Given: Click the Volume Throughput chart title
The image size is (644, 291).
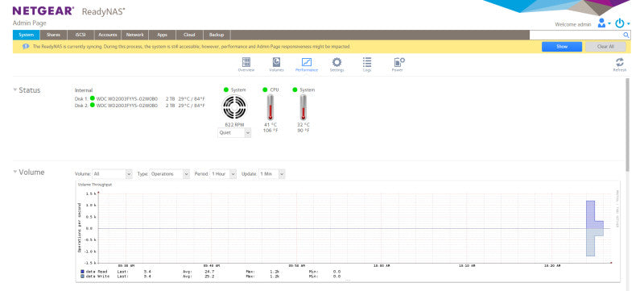Looking at the screenshot, I should (x=95, y=185).
